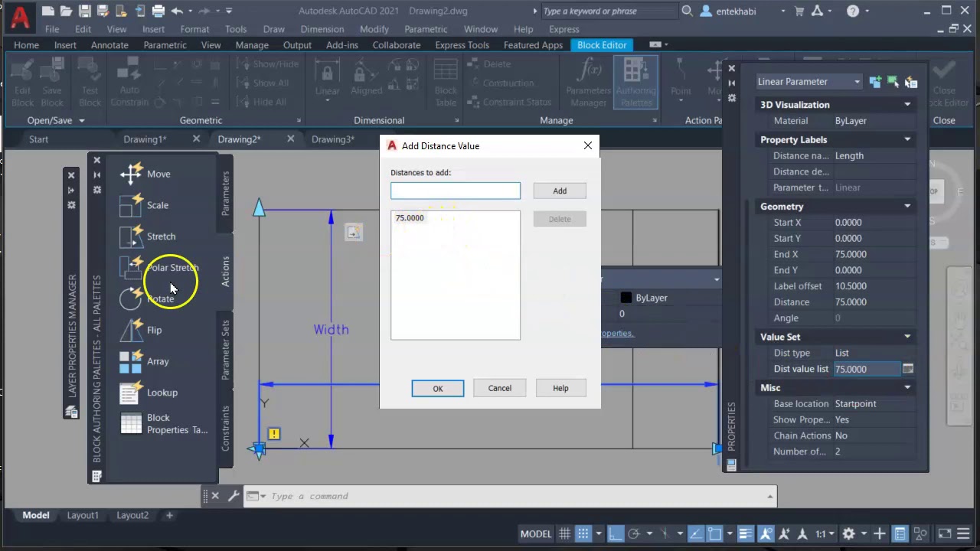Select the Scale action tool
Image resolution: width=980 pixels, height=551 pixels.
(x=145, y=205)
